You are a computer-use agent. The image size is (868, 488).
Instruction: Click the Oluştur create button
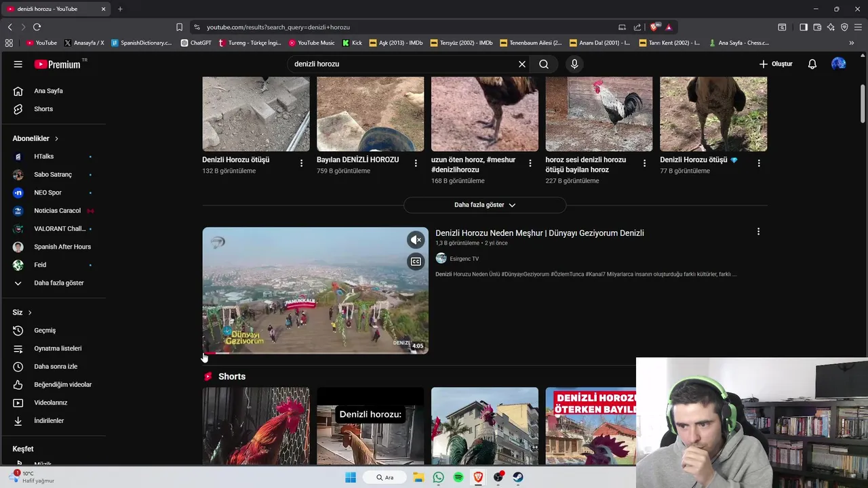click(x=776, y=64)
